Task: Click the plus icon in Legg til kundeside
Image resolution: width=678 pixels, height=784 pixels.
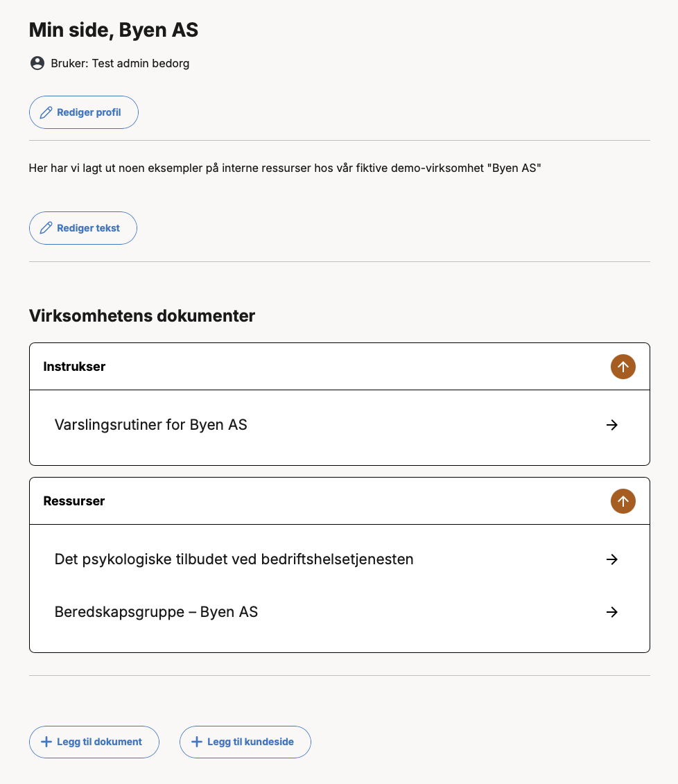Action: pyautogui.click(x=197, y=742)
